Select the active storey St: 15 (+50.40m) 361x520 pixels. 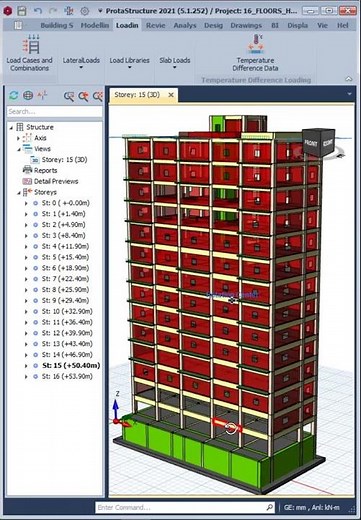pyautogui.click(x=71, y=366)
